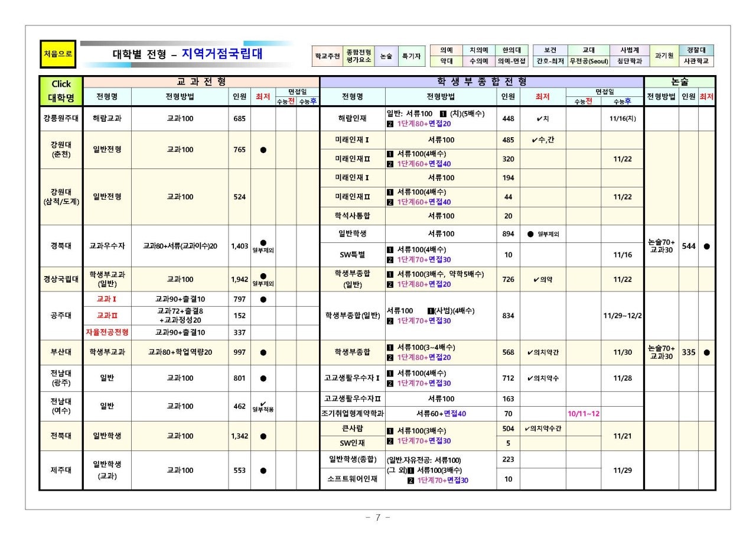Open 전남대 (여수) university name
Image resolution: width=756 pixels, height=535 pixels.
61,406
